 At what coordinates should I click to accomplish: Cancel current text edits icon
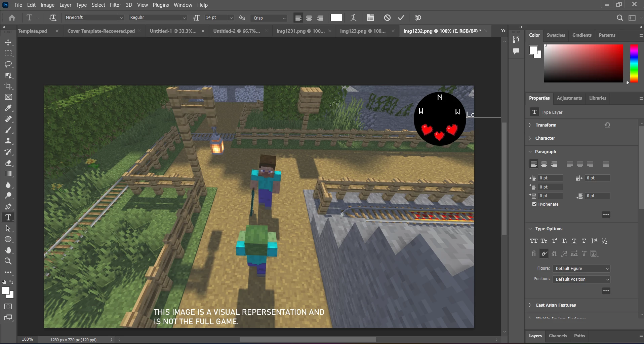point(387,18)
